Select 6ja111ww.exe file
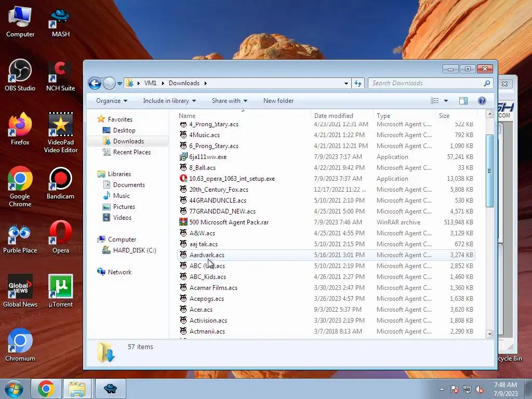 pyautogui.click(x=326, y=157)
